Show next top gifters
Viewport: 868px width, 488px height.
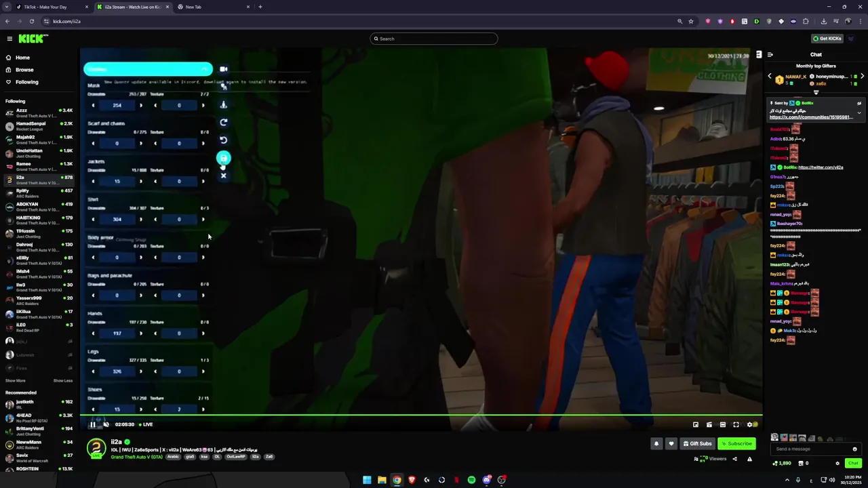pos(862,77)
